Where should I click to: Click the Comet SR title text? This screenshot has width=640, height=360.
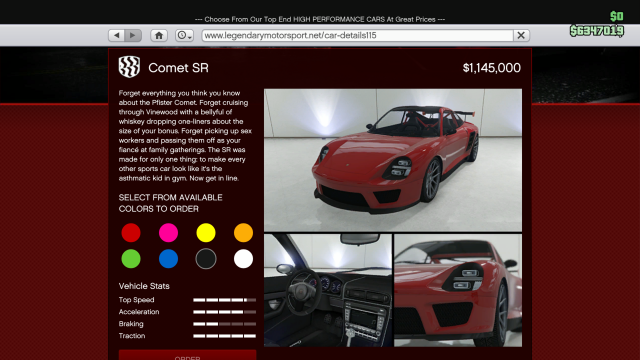click(178, 68)
